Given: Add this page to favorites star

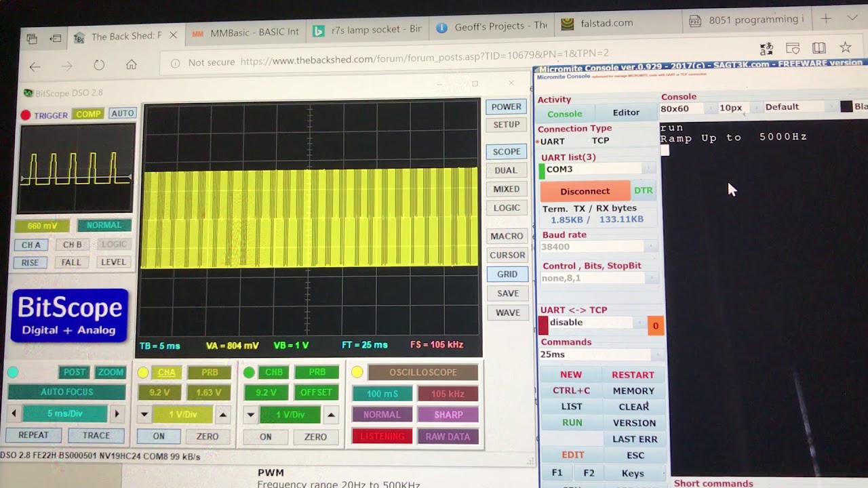Looking at the screenshot, I should pos(845,47).
